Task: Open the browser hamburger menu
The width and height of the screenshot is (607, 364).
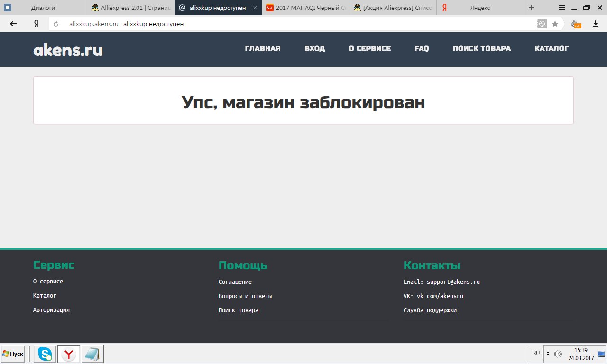Action: [x=561, y=8]
